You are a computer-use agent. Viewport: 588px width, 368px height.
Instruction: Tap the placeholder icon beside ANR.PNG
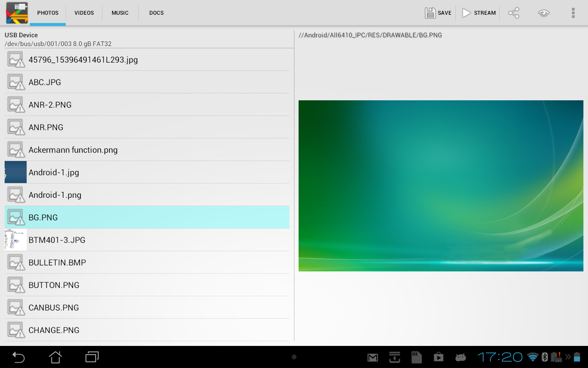click(16, 127)
